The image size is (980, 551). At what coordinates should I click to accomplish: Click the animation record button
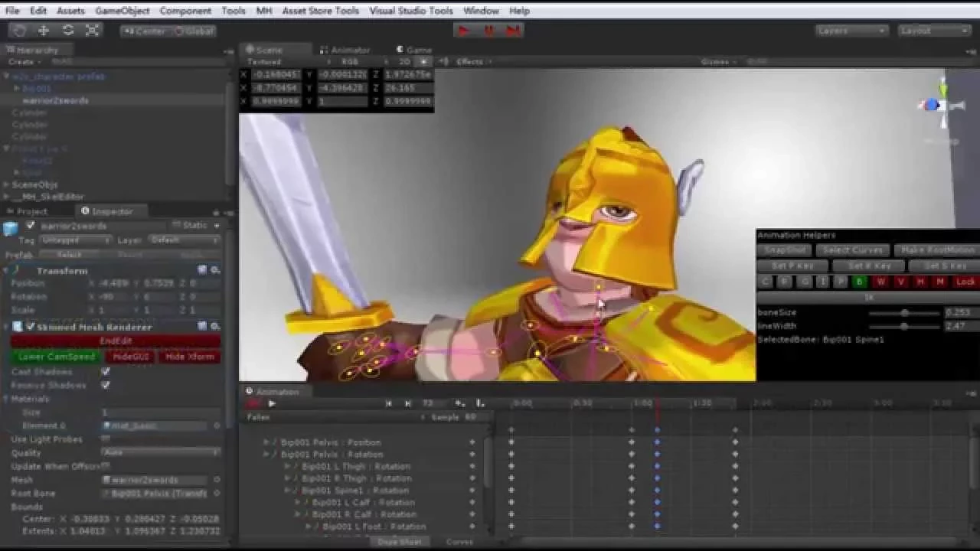coord(253,403)
